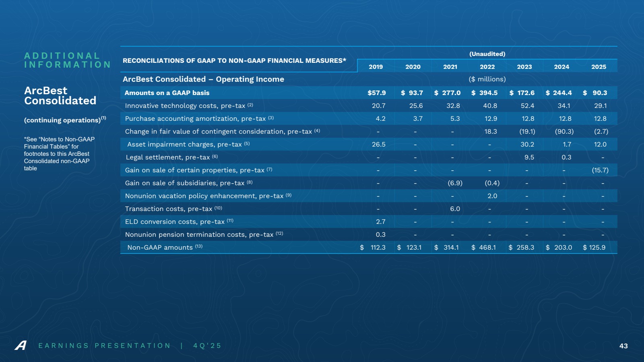Select Non-GAAP amount "$ 314.1" for 2021
Viewport: 644px width, 362px height.
pos(447,248)
